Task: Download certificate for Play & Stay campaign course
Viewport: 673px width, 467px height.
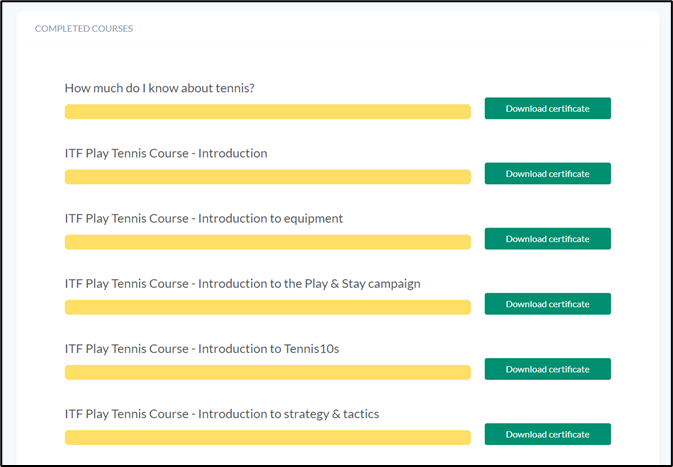Action: 548,304
